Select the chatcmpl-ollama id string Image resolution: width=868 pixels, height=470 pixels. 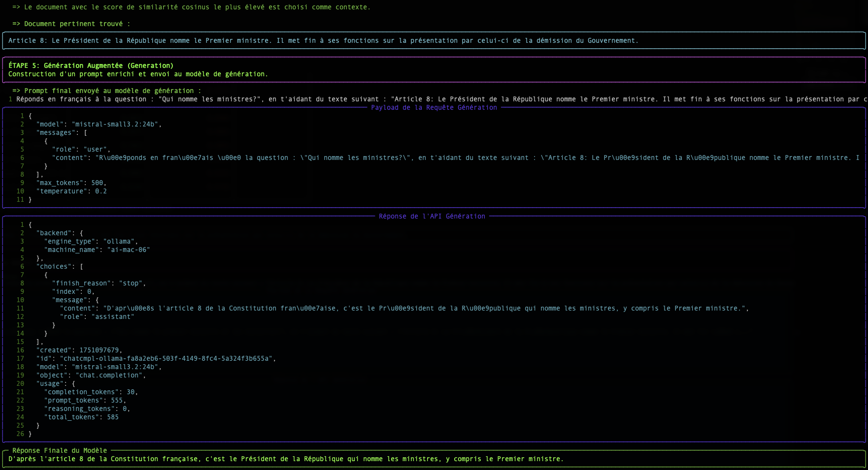point(166,359)
